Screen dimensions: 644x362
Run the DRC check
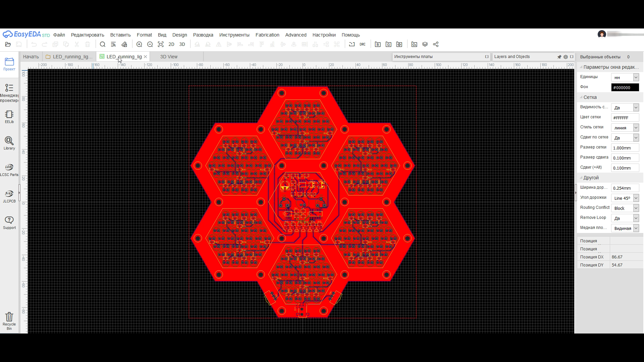click(363, 44)
